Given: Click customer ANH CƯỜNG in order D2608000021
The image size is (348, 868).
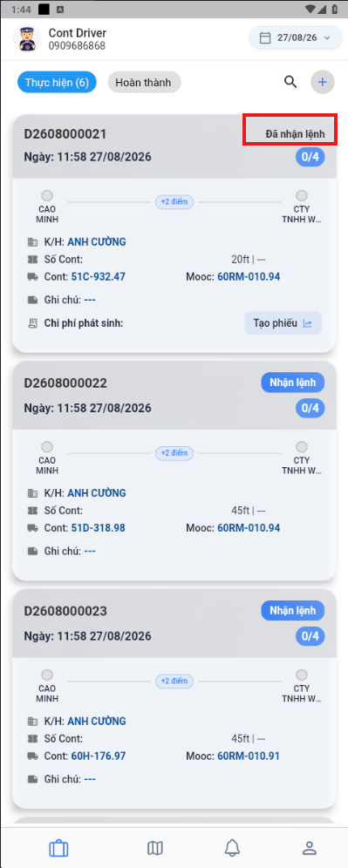Looking at the screenshot, I should (97, 242).
